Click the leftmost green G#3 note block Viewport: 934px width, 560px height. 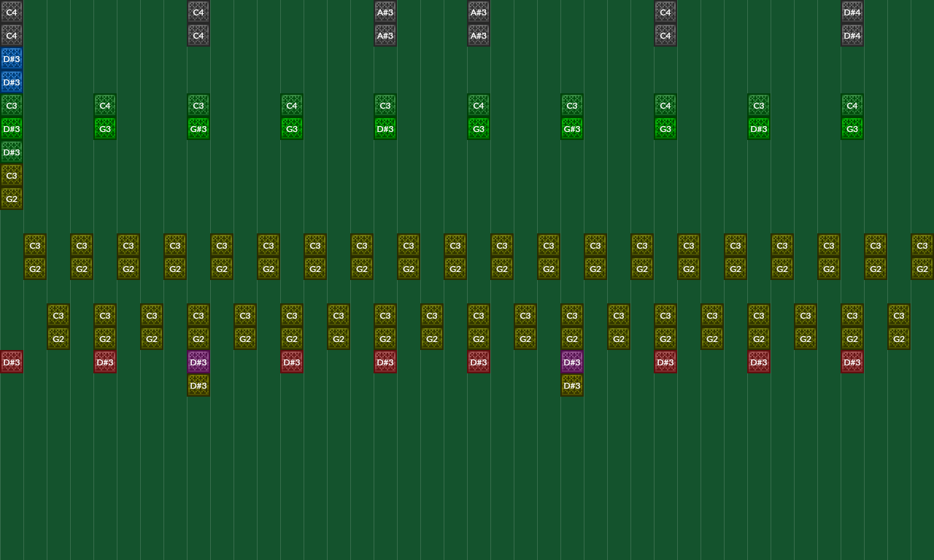[198, 129]
